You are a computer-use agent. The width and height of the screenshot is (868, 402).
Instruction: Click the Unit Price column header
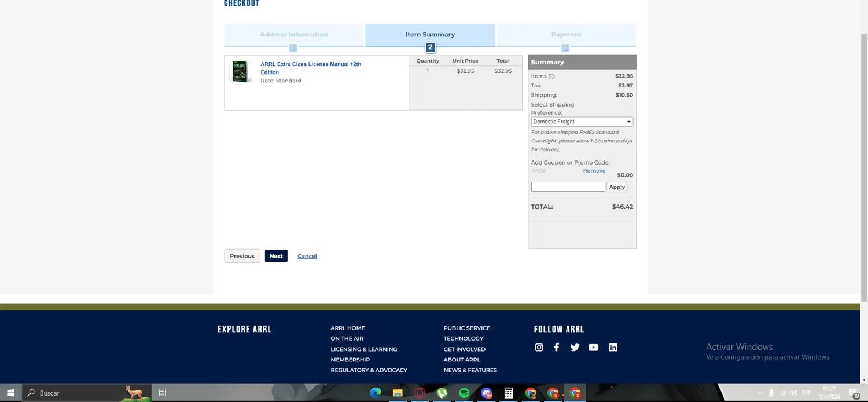pyautogui.click(x=465, y=61)
